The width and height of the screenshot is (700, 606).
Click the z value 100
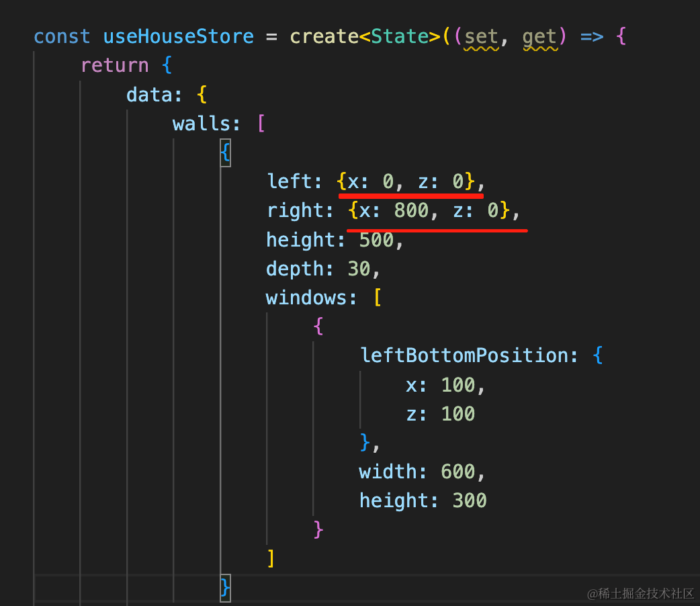point(458,414)
